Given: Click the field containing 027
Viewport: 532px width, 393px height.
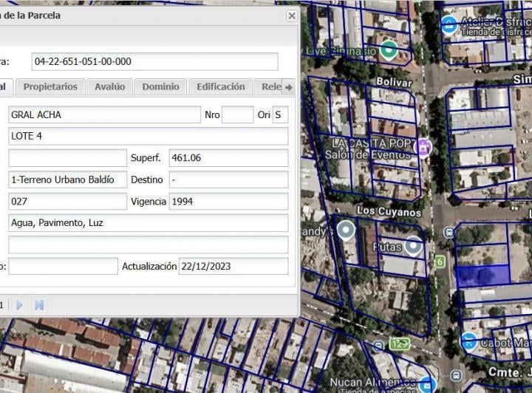Looking at the screenshot, I should pos(67,202).
